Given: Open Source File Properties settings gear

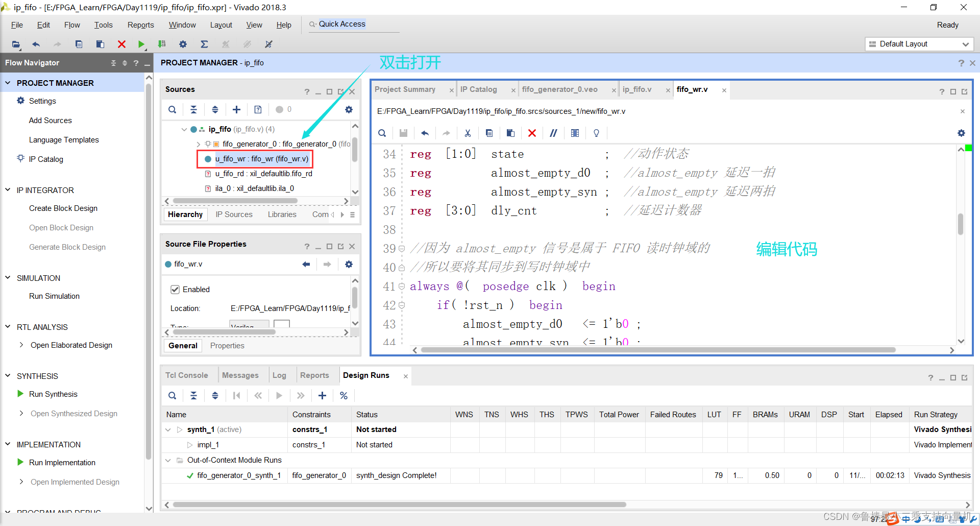Looking at the screenshot, I should pyautogui.click(x=349, y=265).
